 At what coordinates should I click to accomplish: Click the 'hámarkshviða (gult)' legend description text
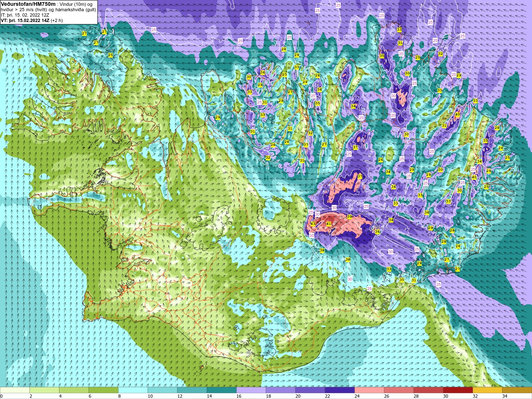click(x=76, y=10)
